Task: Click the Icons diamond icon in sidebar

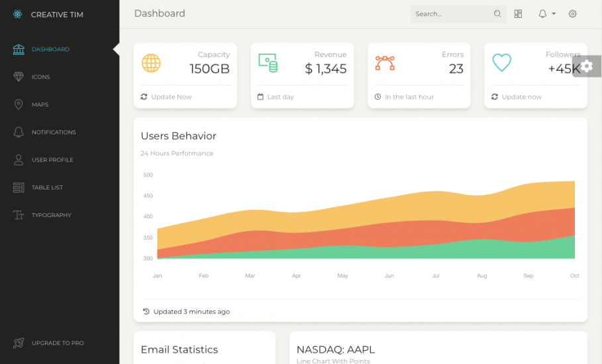Action: coord(19,77)
